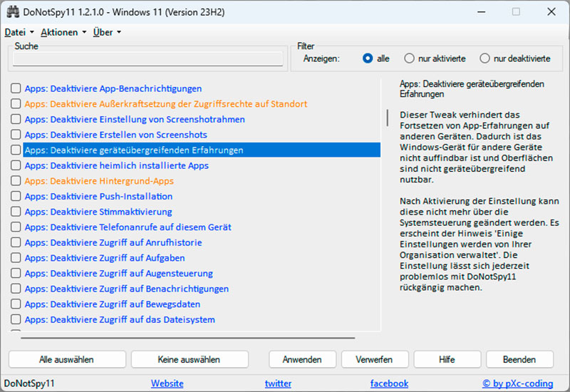
Task: Select 'Deaktiviere Push-Installation' entry
Action: [98, 197]
